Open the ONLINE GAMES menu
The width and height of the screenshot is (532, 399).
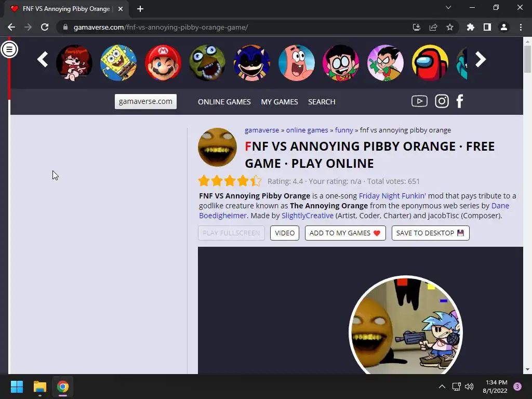coord(224,102)
